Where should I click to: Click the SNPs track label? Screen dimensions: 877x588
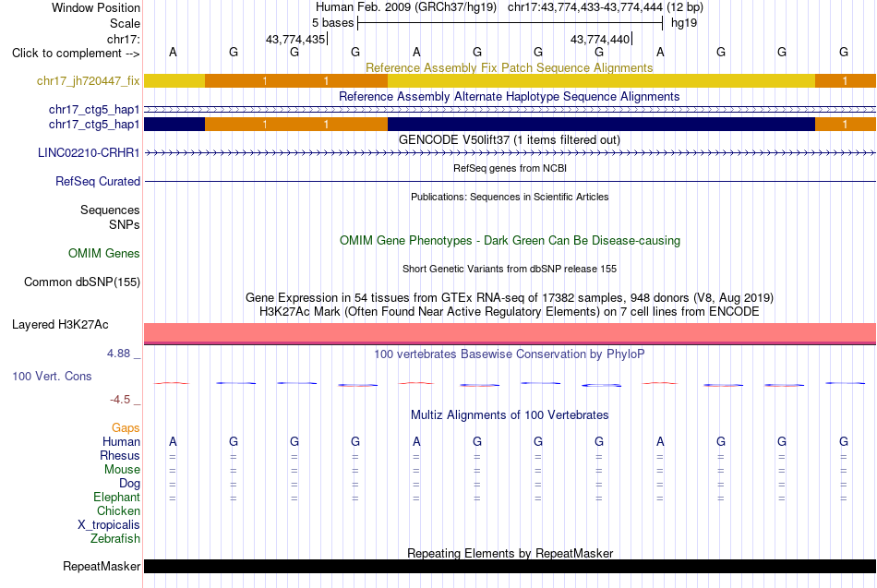(125, 224)
